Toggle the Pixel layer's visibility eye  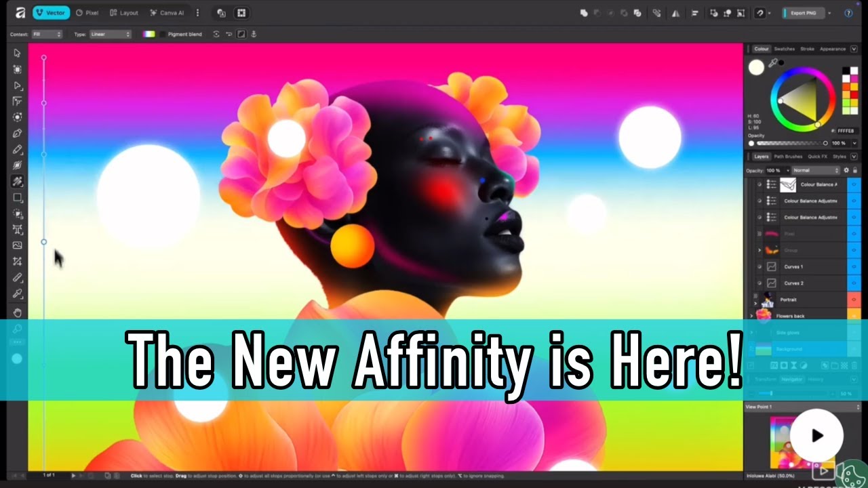854,234
